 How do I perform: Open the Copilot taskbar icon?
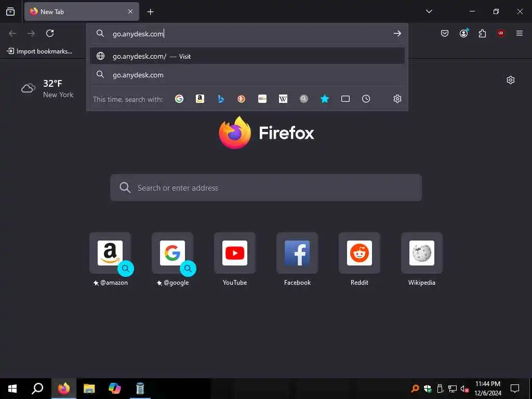tap(115, 389)
